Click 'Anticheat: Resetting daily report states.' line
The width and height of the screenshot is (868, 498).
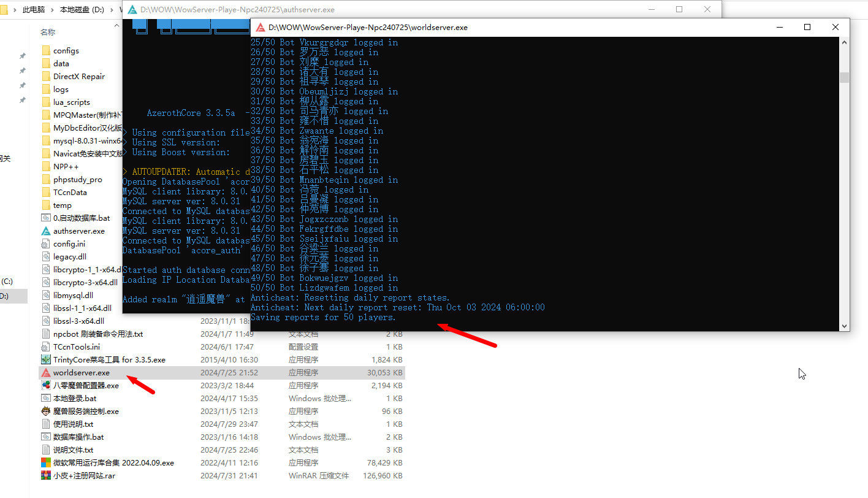(350, 297)
